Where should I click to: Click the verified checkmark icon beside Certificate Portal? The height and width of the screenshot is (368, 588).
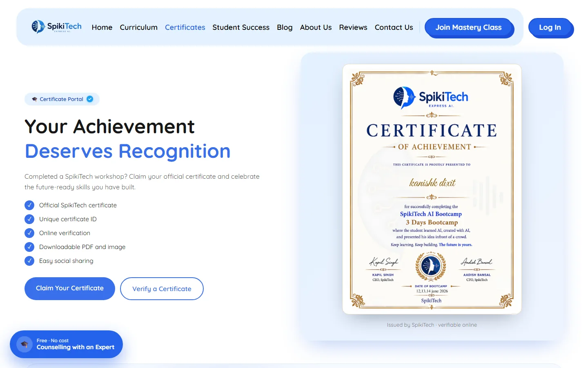click(x=90, y=99)
